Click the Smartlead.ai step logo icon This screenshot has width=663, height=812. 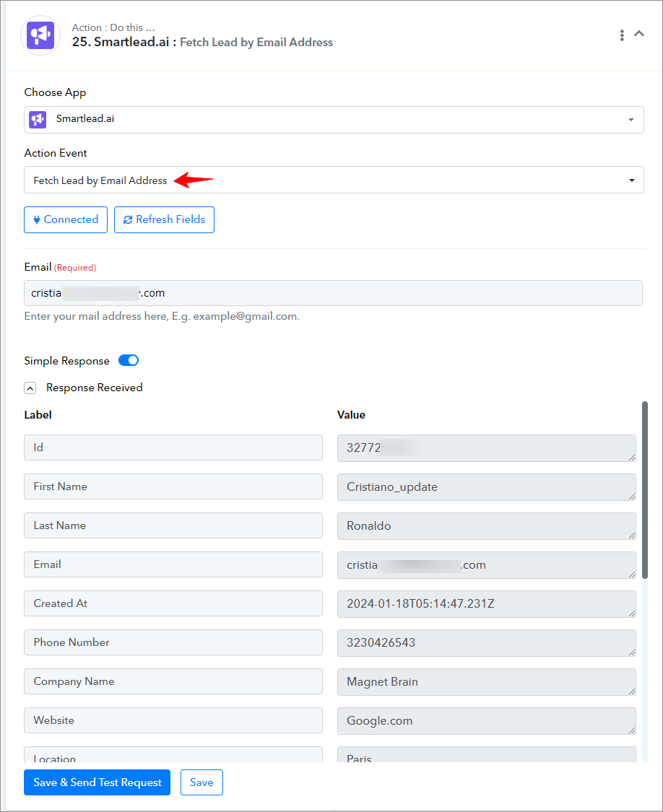click(40, 35)
